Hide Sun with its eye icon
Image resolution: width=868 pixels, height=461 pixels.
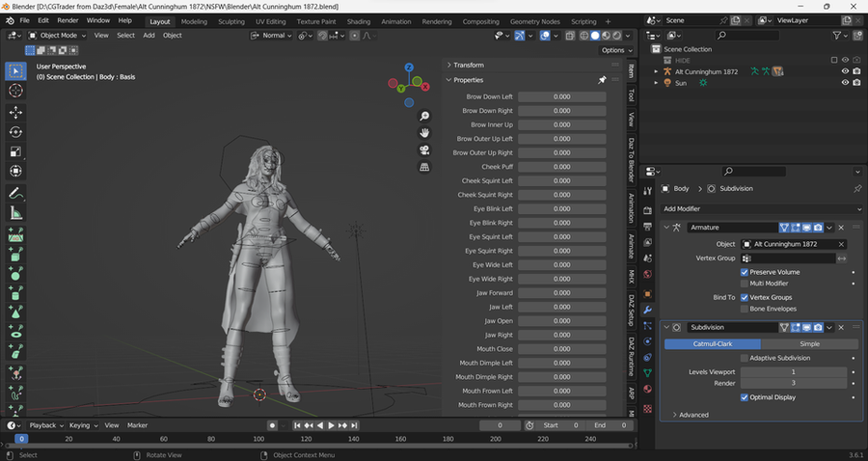pyautogui.click(x=845, y=83)
